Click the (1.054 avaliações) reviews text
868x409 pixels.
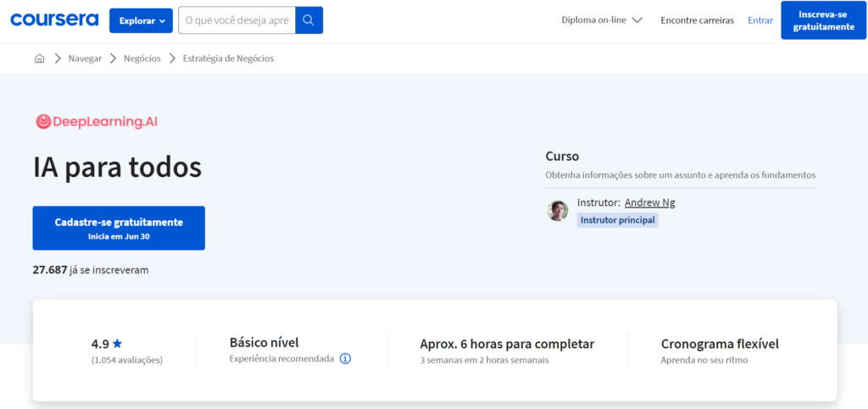127,361
